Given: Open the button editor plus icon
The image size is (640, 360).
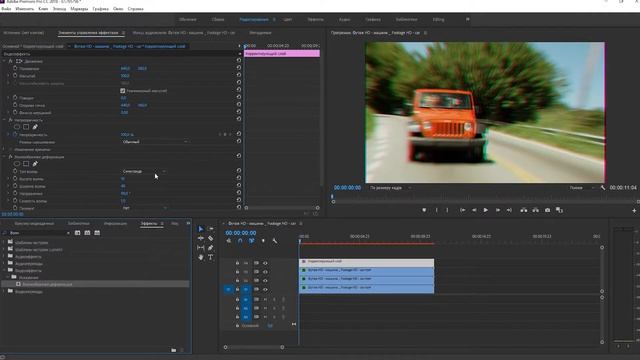Looking at the screenshot, I should point(634,211).
